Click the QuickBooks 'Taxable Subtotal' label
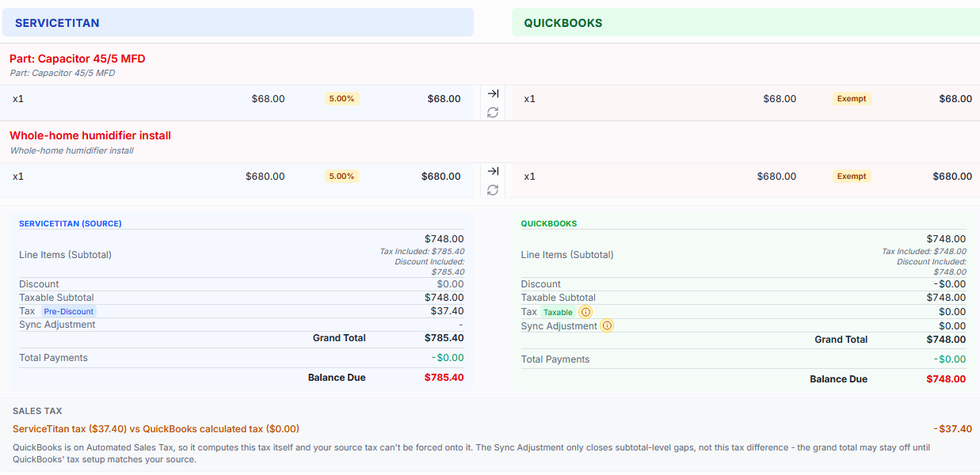This screenshot has height=475, width=980. [x=558, y=298]
